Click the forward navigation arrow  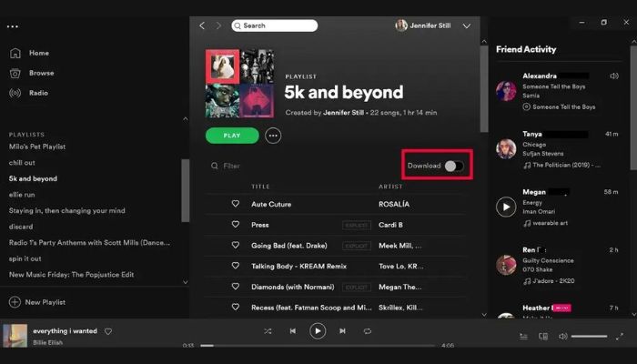(x=218, y=25)
